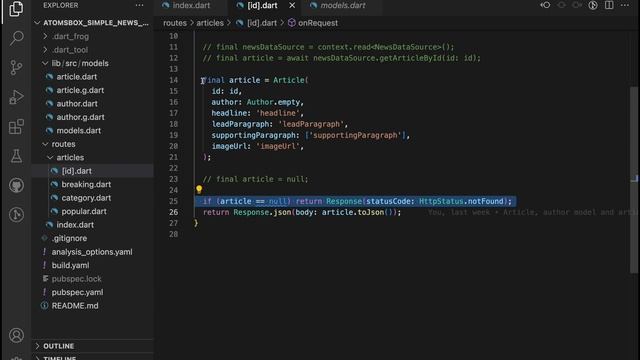Open popular.dart in explorer

pyautogui.click(x=92, y=211)
